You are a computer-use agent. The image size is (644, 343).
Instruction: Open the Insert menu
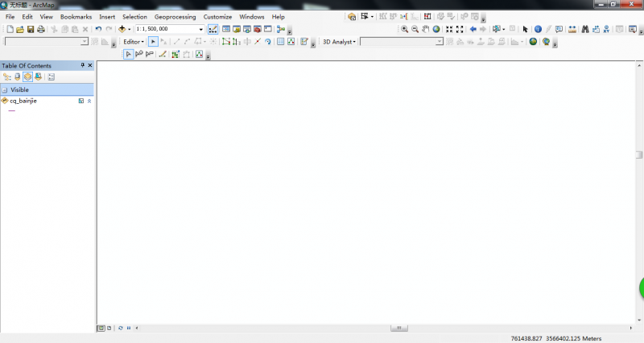coord(107,17)
